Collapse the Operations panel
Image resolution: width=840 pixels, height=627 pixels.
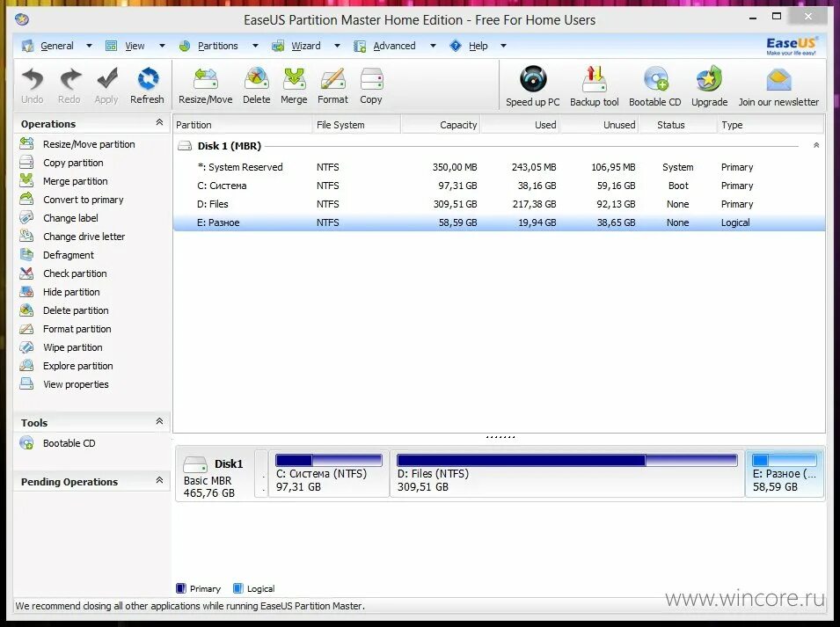(160, 123)
